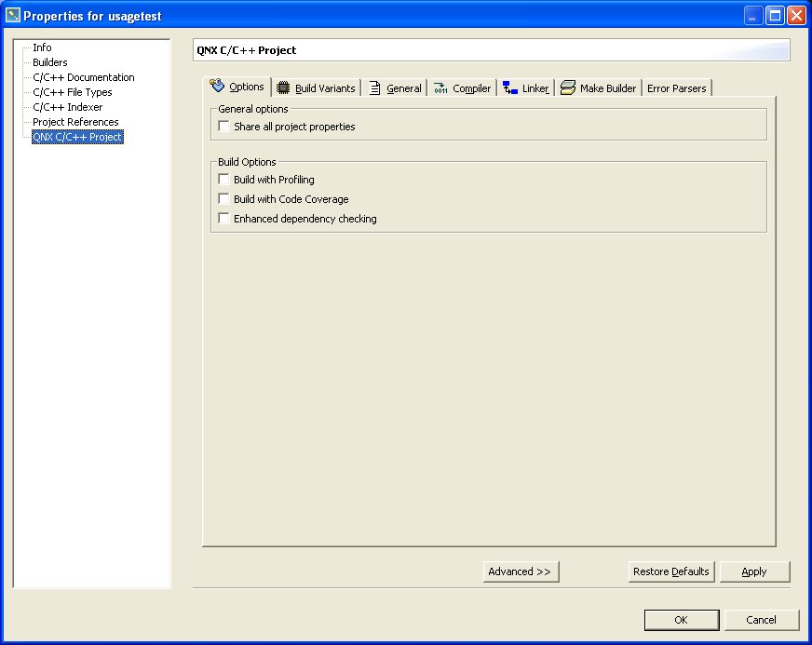812x645 pixels.
Task: Apply the current property changes
Action: click(754, 571)
